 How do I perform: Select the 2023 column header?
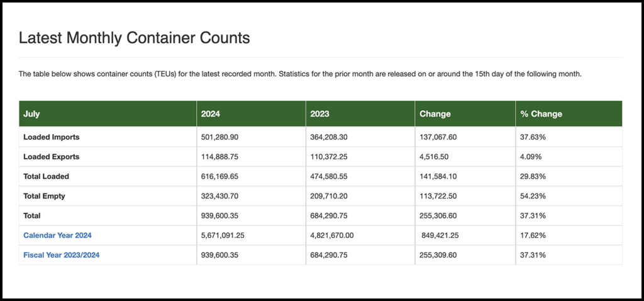[319, 114]
